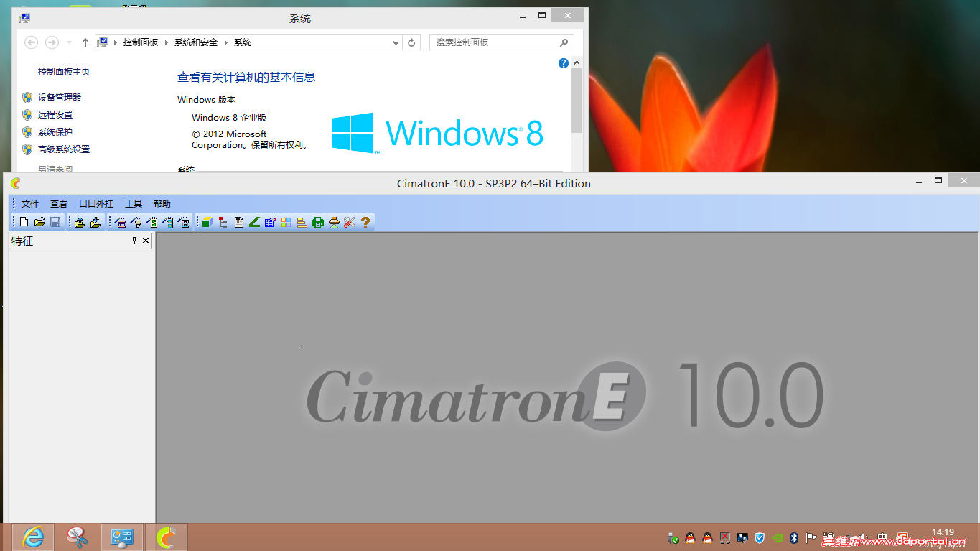Open the Bluetooth tray icon
Image resolution: width=980 pixels, height=551 pixels.
click(794, 537)
